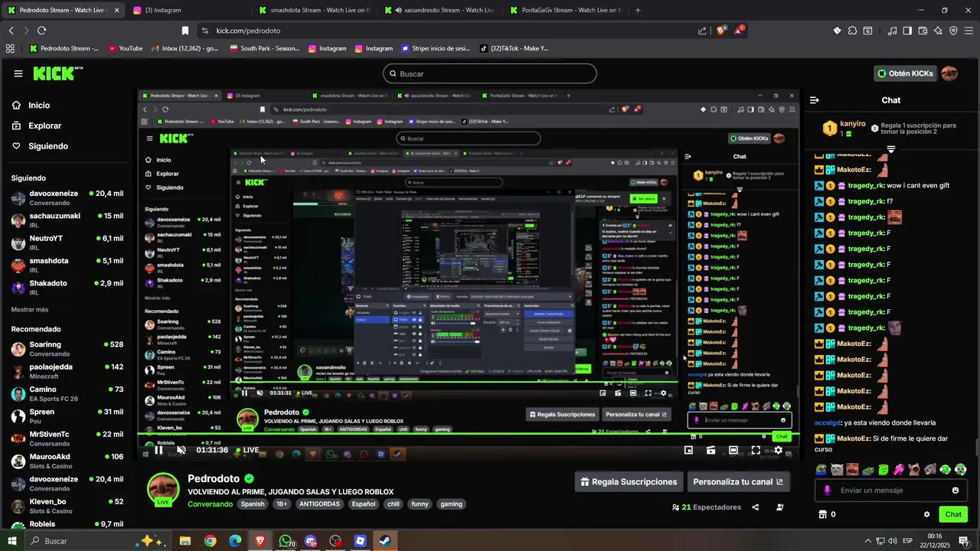Viewport: 980px width, 551px height.
Task: Select the Spanish tag
Action: click(x=253, y=504)
